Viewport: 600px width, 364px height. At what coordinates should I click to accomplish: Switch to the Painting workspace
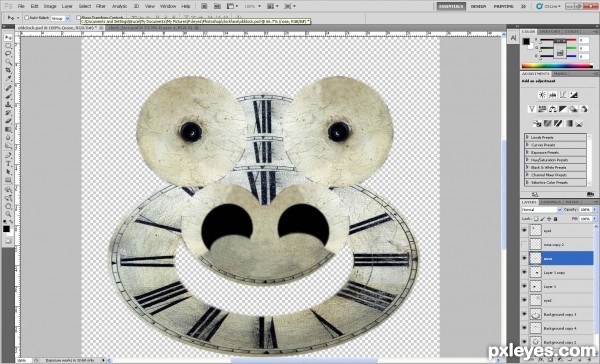(x=504, y=6)
